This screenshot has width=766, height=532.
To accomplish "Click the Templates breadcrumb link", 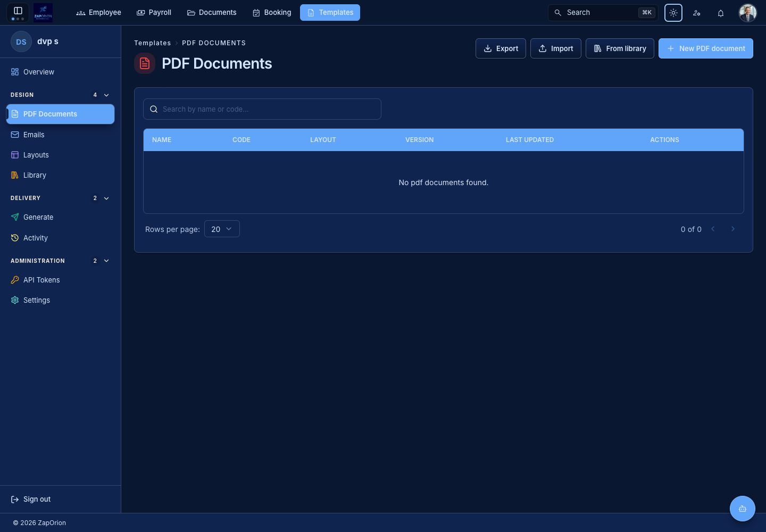I will (x=153, y=43).
